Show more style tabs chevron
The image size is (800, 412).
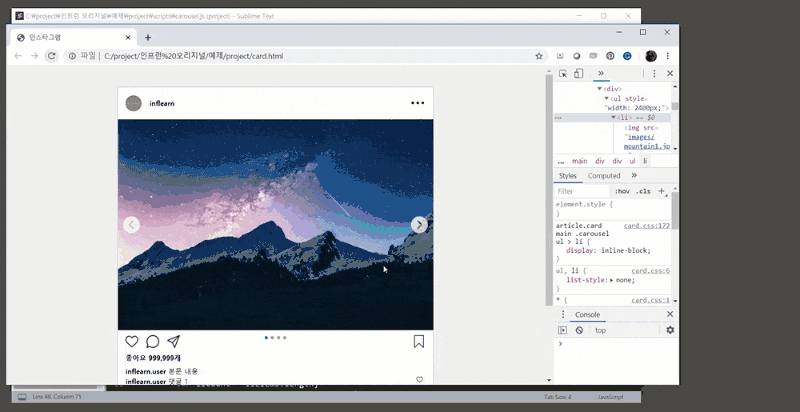coord(634,175)
